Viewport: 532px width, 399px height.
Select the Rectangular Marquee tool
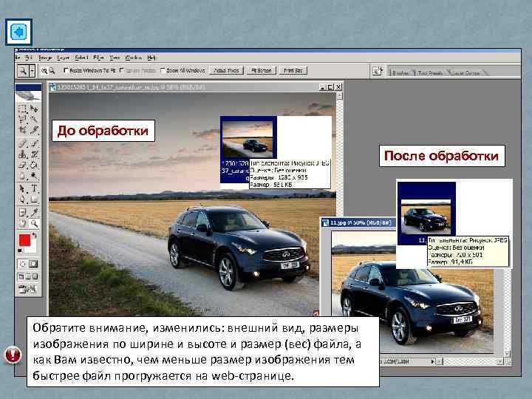(x=22, y=109)
